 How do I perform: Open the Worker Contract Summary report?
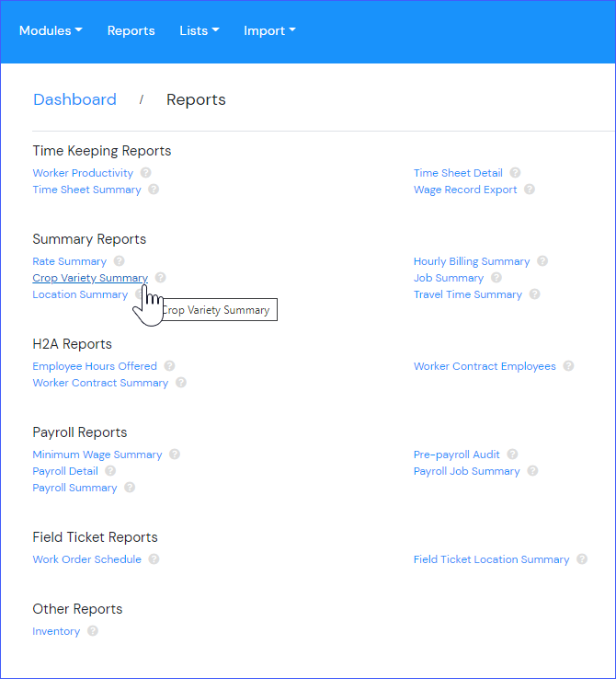click(100, 383)
